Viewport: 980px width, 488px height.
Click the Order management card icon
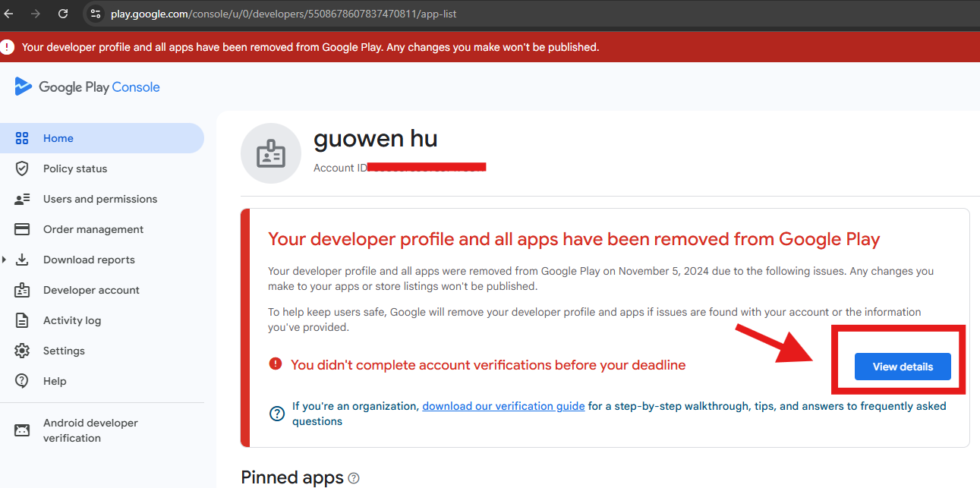point(22,229)
